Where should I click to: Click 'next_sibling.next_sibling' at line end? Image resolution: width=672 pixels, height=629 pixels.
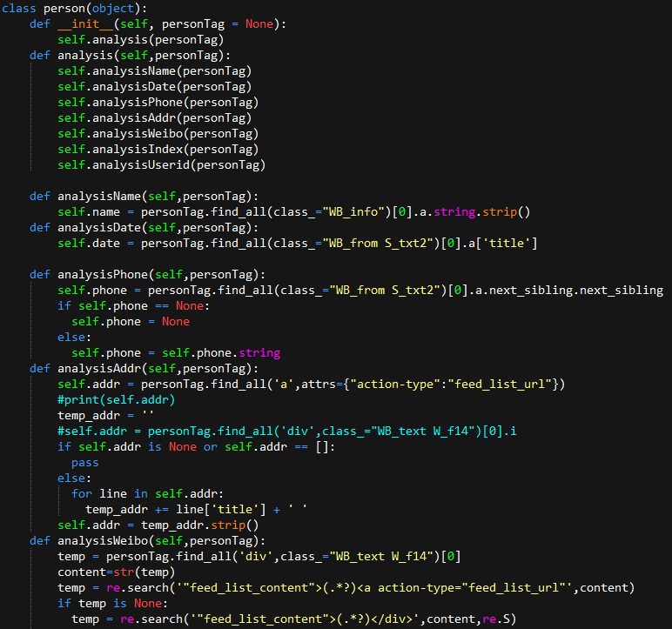[576, 291]
